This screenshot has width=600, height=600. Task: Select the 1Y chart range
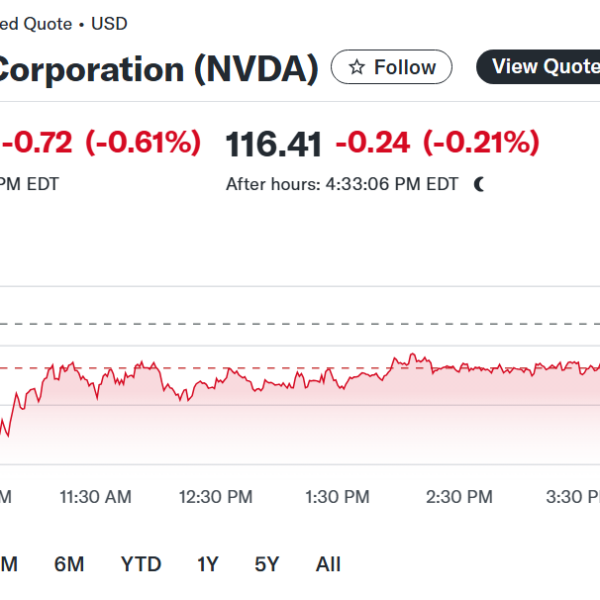[x=207, y=564]
